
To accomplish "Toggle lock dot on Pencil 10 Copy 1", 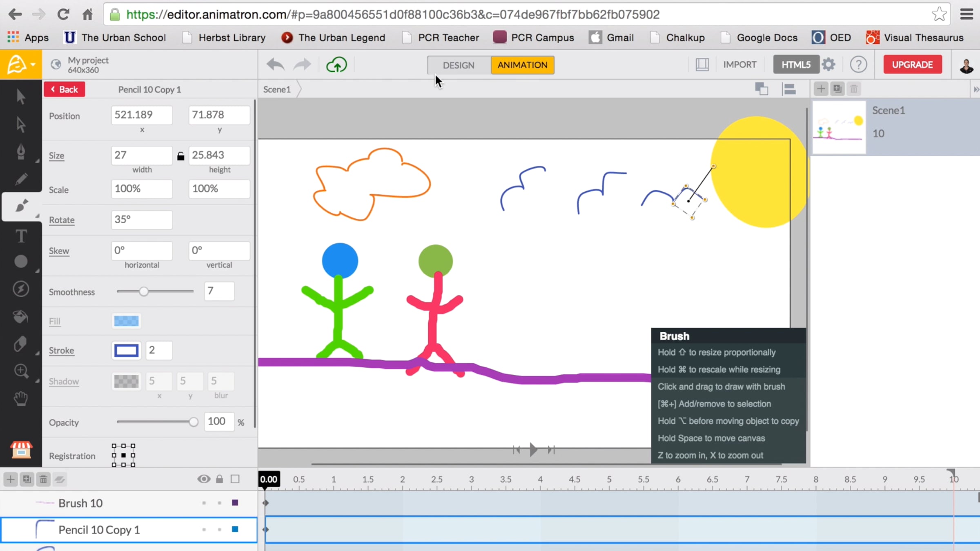I will pos(219,529).
